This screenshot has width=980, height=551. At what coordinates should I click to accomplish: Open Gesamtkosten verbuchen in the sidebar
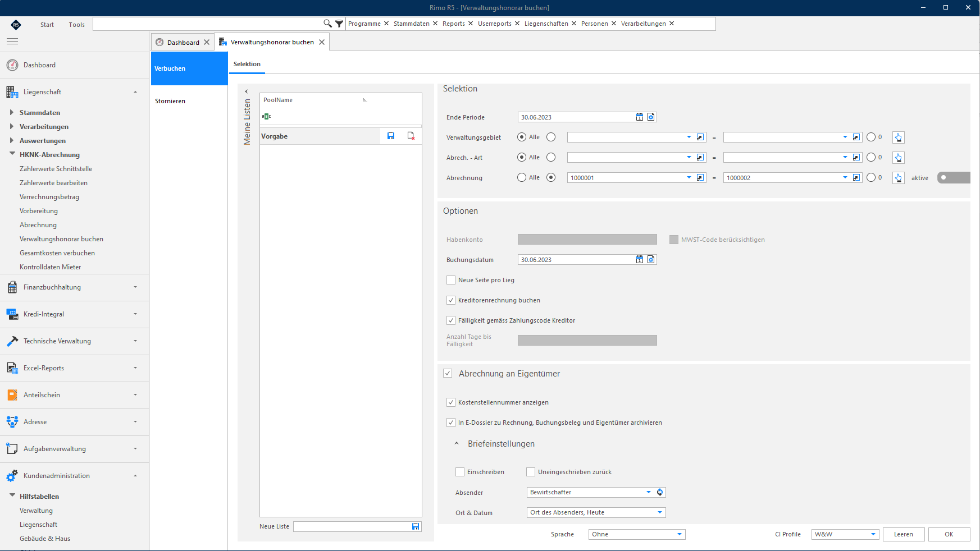57,253
